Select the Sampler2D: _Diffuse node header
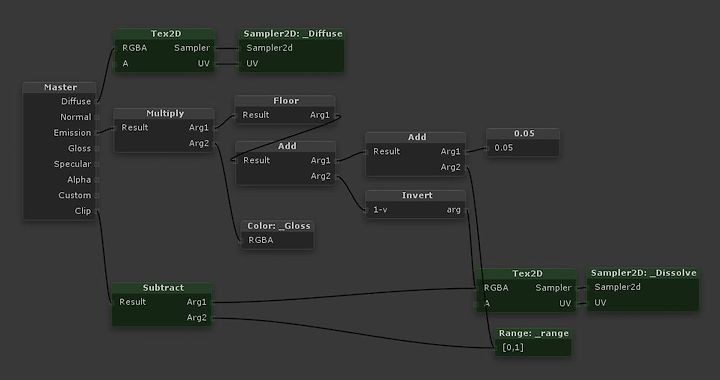Screen dimensions: 720x380 click(292, 34)
